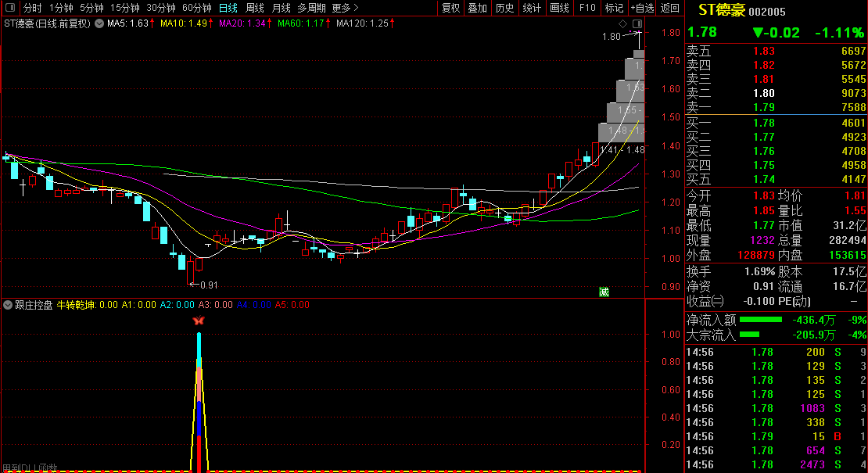The height and width of the screenshot is (473, 868).
Task: Switch to the 60分钟 period tab
Action: tap(196, 8)
